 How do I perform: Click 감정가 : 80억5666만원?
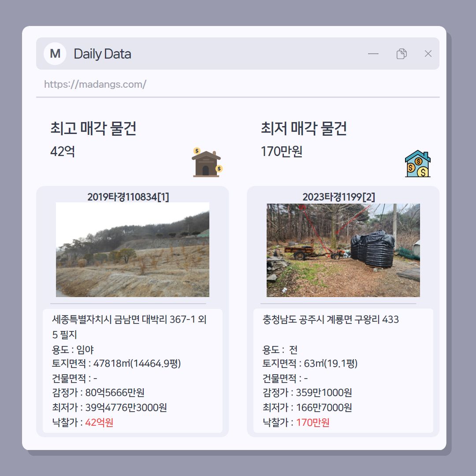tap(98, 393)
